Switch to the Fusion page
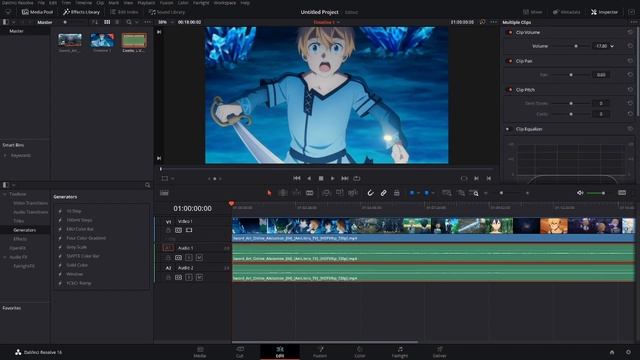 pyautogui.click(x=320, y=352)
